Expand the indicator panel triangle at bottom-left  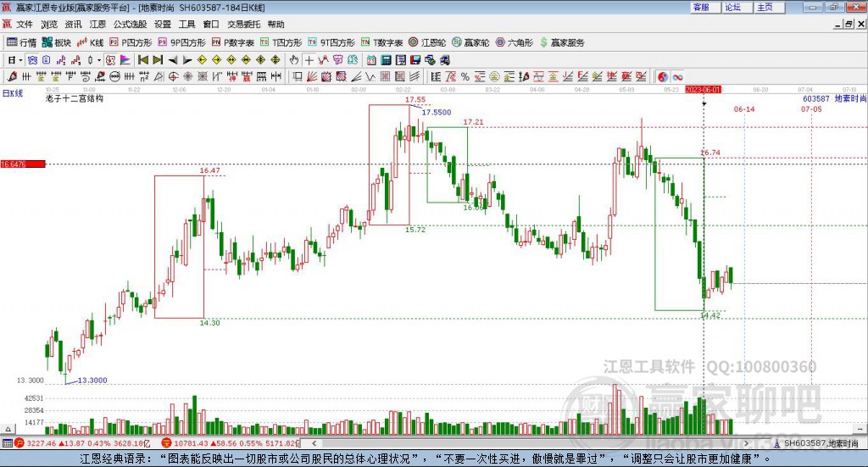[8, 429]
